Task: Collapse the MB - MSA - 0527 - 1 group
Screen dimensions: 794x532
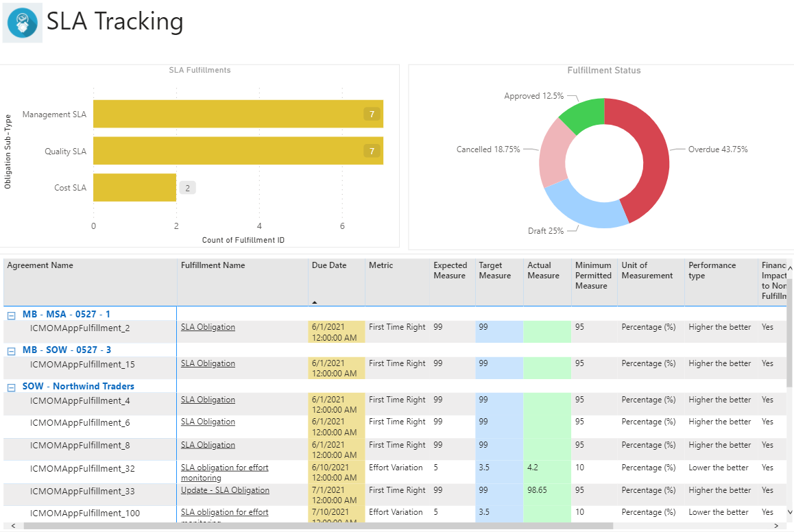Action: click(11, 315)
